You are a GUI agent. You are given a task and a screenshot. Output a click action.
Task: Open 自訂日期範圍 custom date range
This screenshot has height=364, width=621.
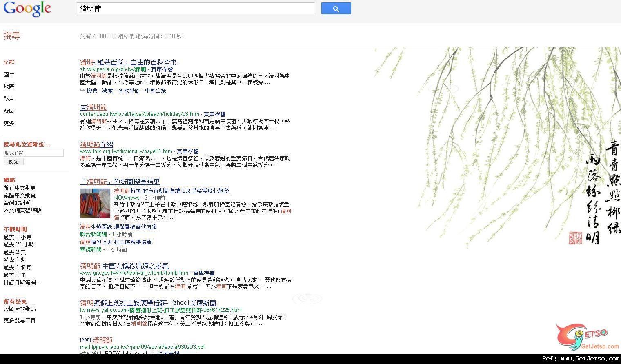[x=22, y=282]
